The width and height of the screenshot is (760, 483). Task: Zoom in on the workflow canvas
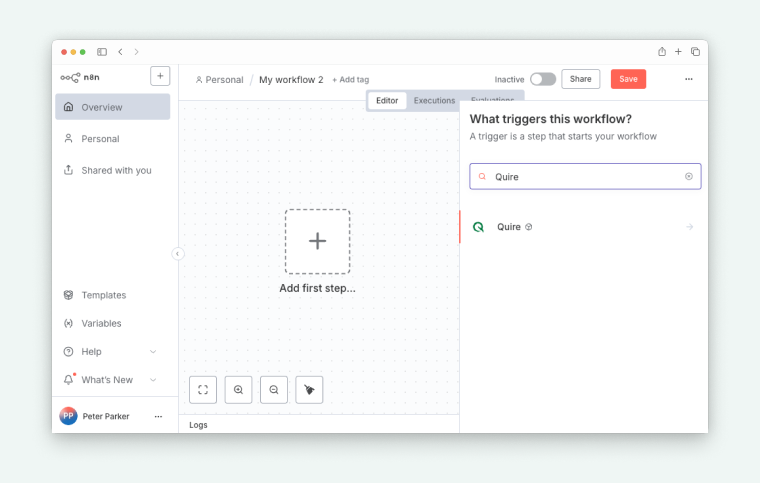click(x=238, y=390)
